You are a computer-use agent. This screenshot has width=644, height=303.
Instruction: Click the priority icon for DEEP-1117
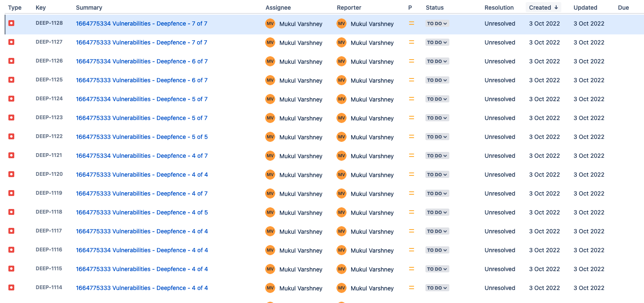411,231
